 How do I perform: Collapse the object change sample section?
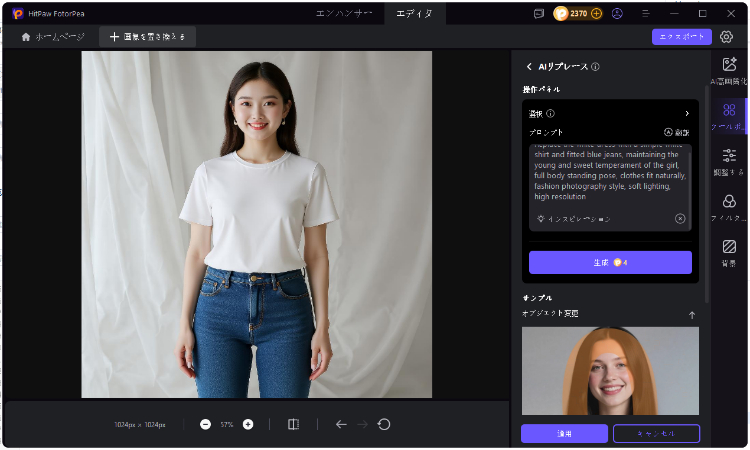pos(692,315)
